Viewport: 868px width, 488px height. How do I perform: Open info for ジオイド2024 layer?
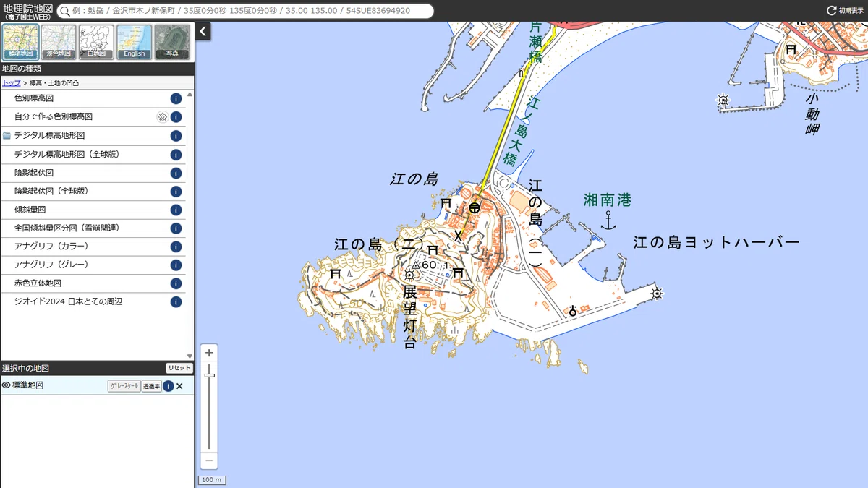(176, 302)
